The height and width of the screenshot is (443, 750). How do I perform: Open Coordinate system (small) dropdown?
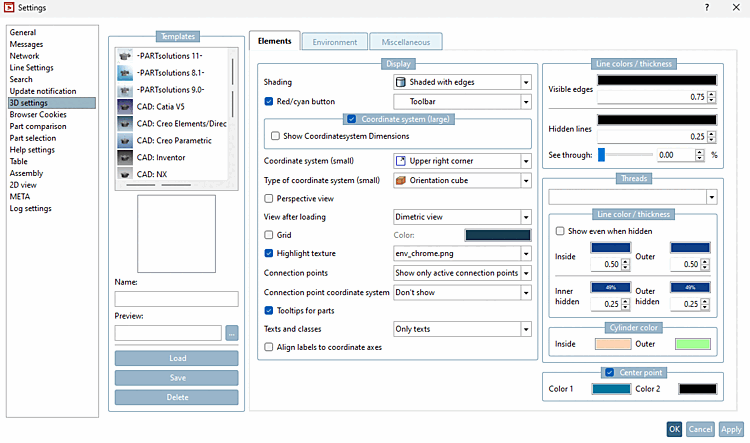coord(462,161)
